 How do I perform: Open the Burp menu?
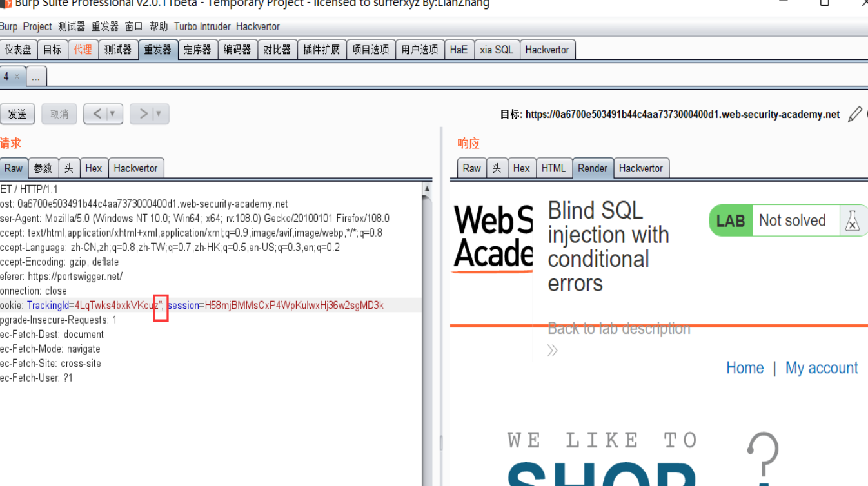8,26
